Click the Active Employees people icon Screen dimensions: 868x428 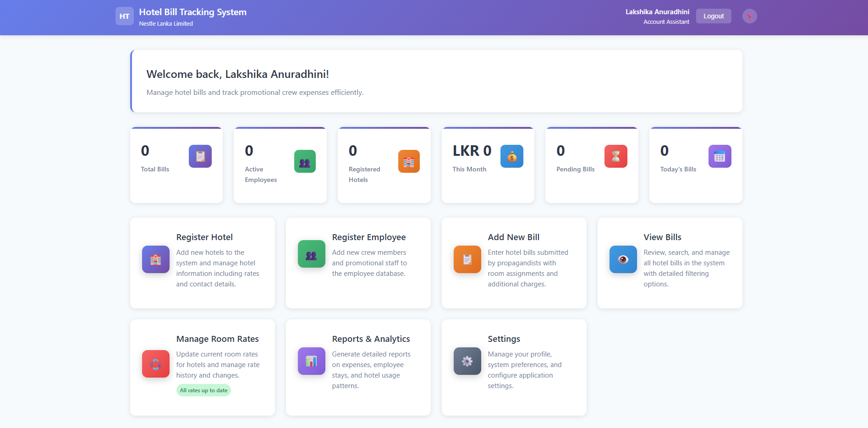(305, 161)
